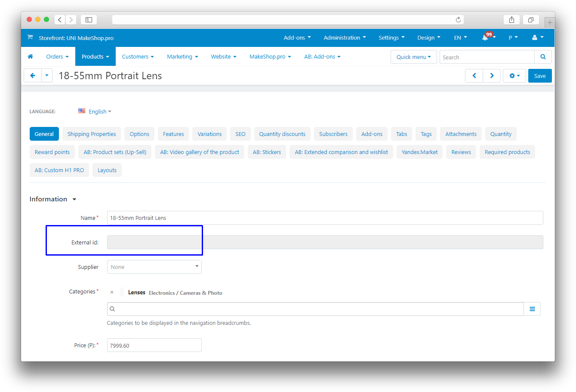This screenshot has width=576, height=392.
Task: Open the notifications bell icon
Action: click(x=485, y=38)
